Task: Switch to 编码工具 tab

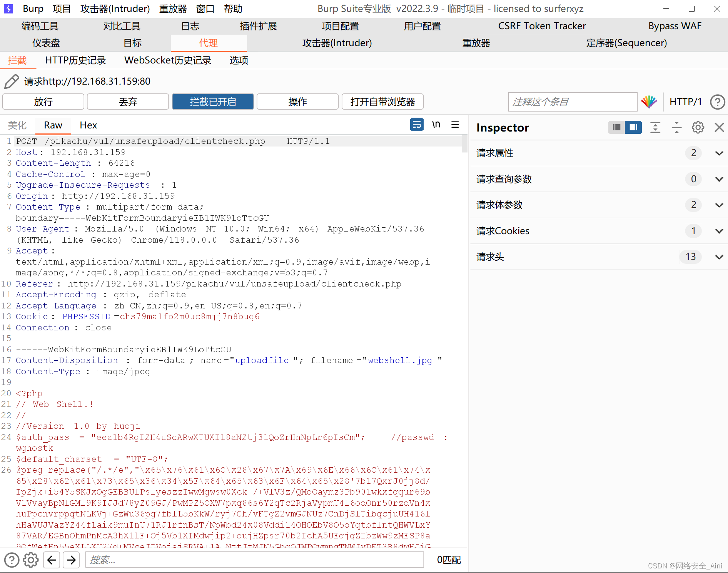Action: tap(40, 26)
